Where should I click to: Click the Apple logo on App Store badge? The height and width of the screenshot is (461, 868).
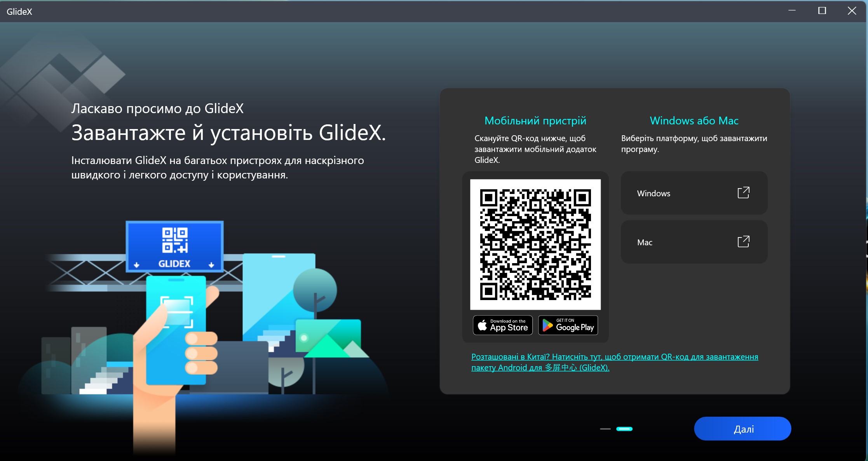pos(482,325)
